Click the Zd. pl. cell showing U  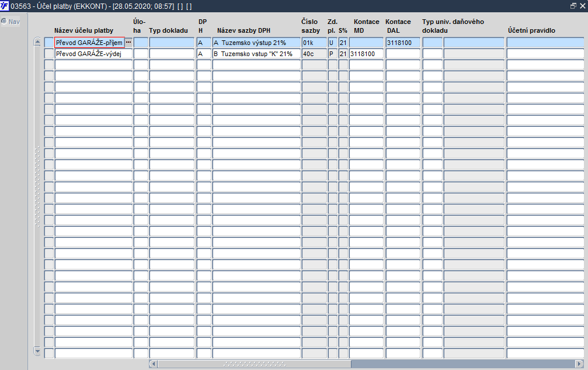coord(333,43)
